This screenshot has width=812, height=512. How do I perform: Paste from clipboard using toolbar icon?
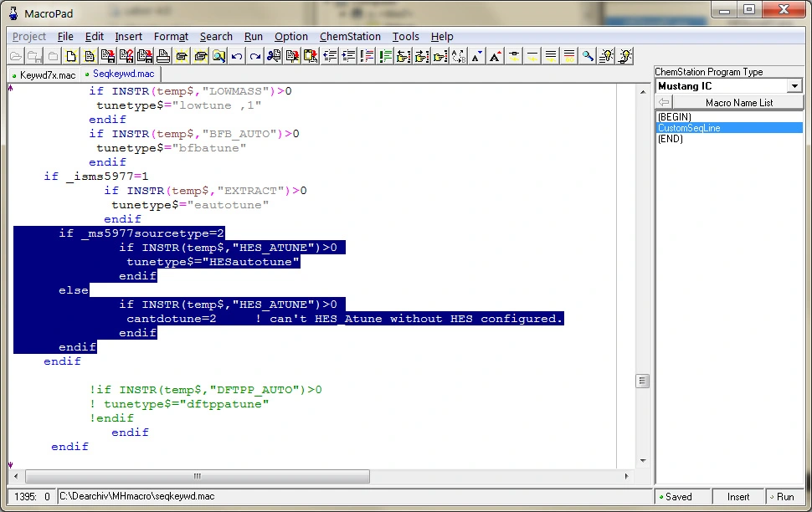click(x=311, y=56)
